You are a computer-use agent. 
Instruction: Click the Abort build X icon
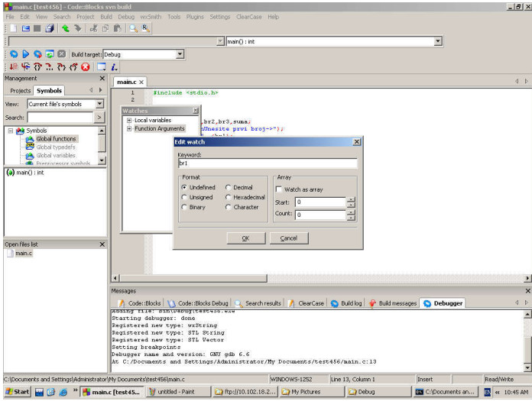coord(61,54)
